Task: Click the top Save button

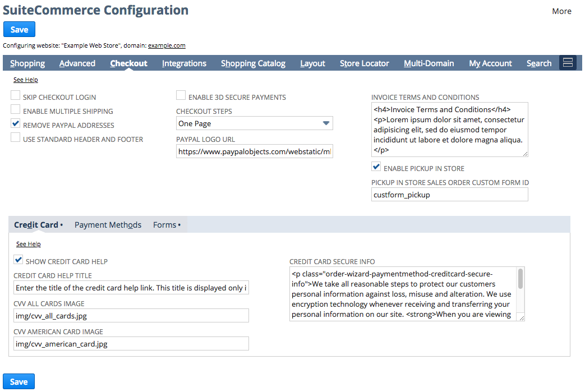Action: pyautogui.click(x=20, y=30)
